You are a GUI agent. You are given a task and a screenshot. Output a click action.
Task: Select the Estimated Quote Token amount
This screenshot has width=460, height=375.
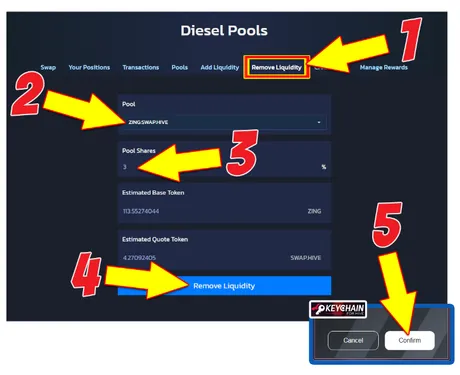coord(139,258)
